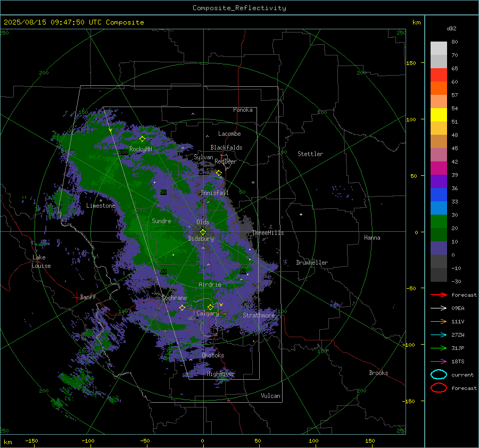479x448 pixels.
Task: Click the dBZ legend heading
Action: 451,28
